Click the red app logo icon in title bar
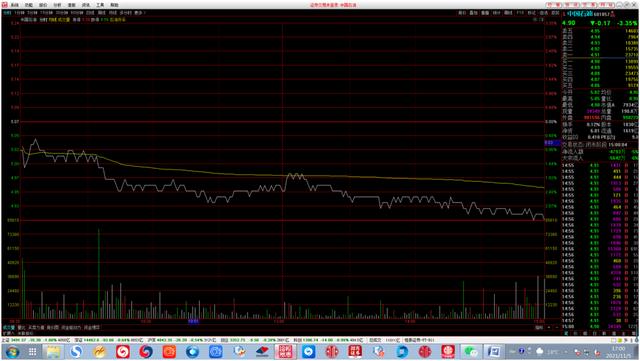 pyautogui.click(x=4, y=5)
